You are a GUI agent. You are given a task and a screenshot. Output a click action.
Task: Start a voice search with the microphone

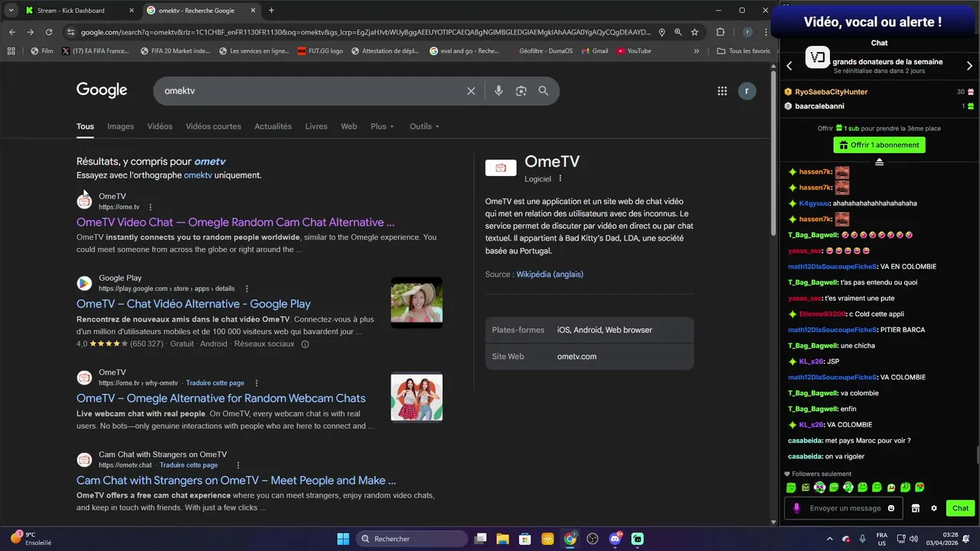pos(498,91)
